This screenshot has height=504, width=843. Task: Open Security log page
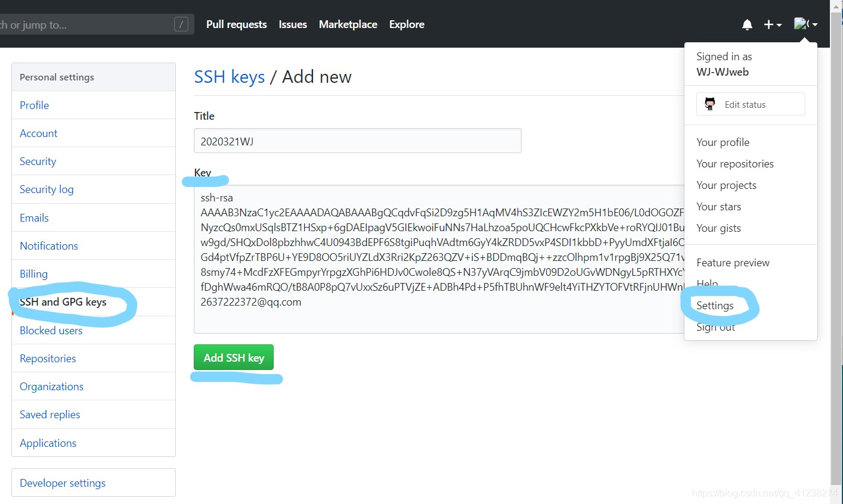point(94,189)
